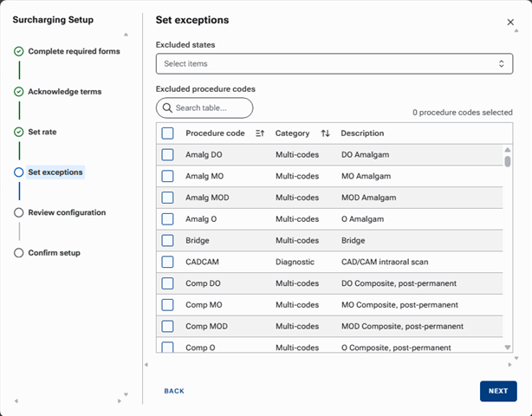Click the main panel scroll left arrow

tap(146, 365)
